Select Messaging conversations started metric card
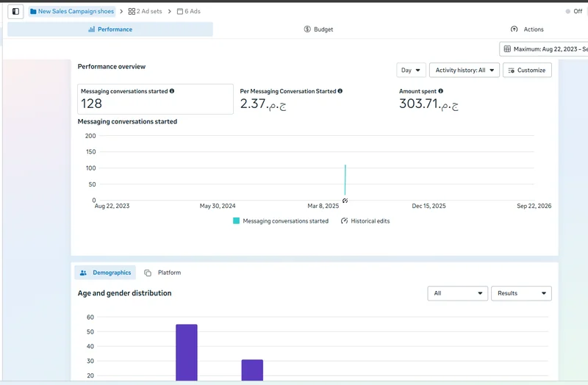The image size is (588, 385). [x=155, y=99]
